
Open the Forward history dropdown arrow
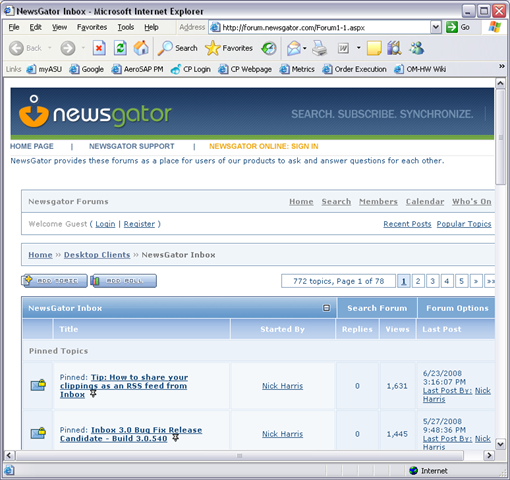(x=83, y=48)
